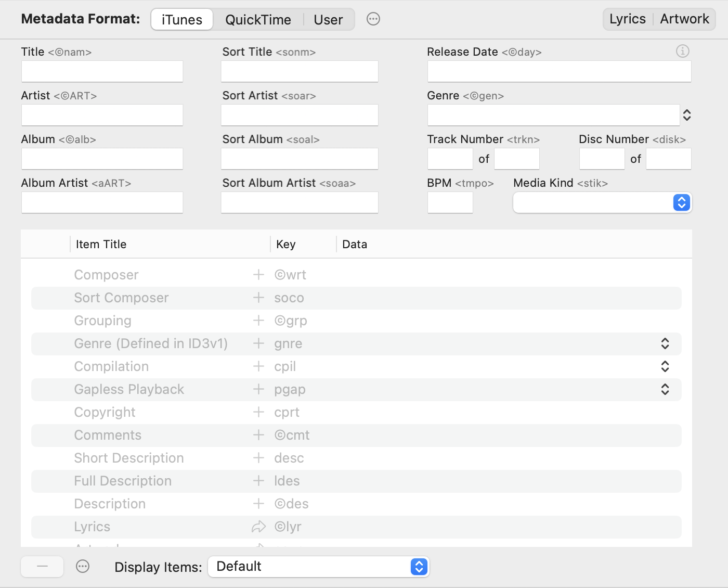Click the Sort Artist input field
The image size is (728, 588).
tap(300, 115)
